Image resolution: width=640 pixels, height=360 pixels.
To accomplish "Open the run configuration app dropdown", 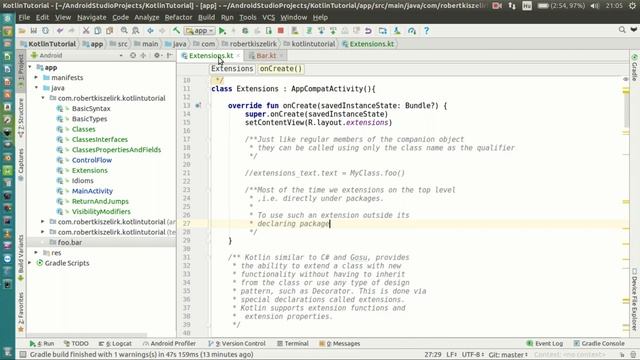I will click(200, 31).
